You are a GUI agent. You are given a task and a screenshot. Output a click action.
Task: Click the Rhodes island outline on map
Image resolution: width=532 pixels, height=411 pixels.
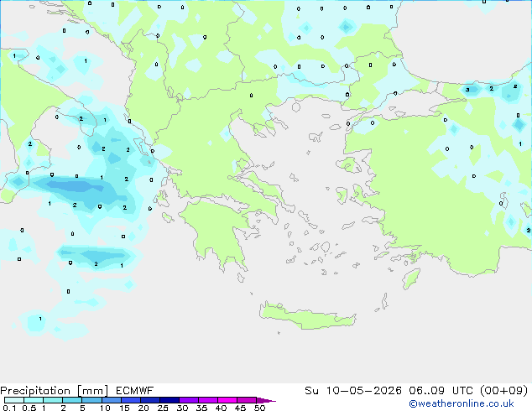[x=411, y=278]
